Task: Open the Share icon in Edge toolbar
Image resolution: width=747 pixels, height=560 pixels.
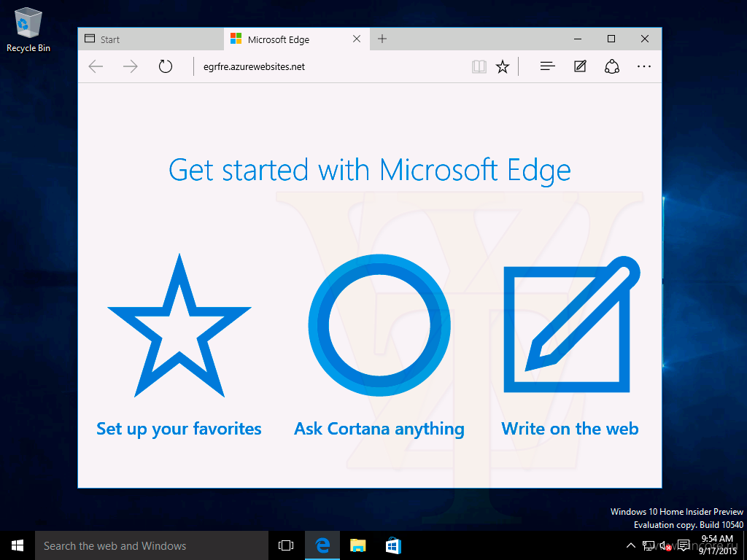Action: 612,66
